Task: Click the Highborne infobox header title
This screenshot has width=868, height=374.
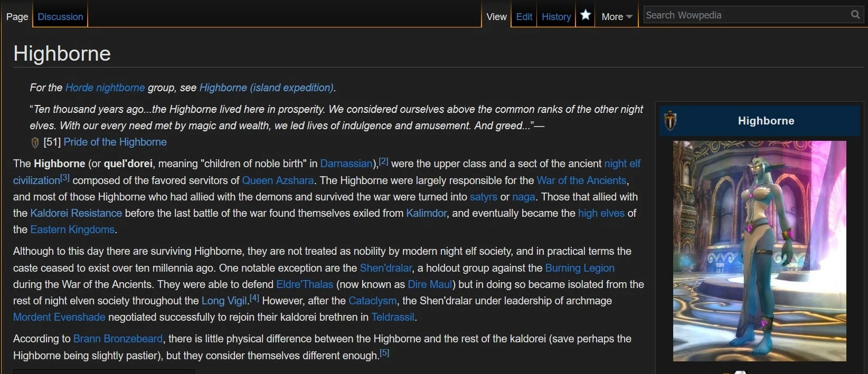Action: [766, 121]
